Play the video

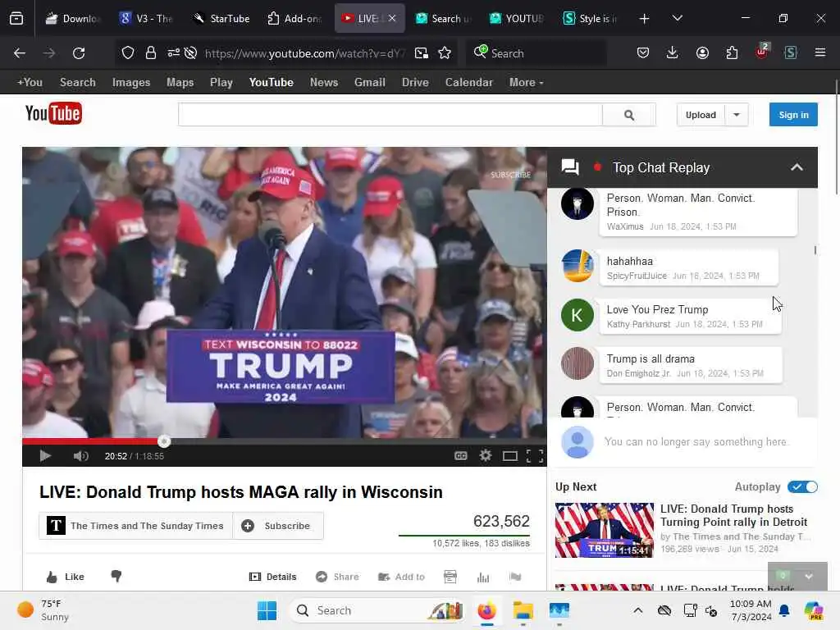pyautogui.click(x=46, y=456)
